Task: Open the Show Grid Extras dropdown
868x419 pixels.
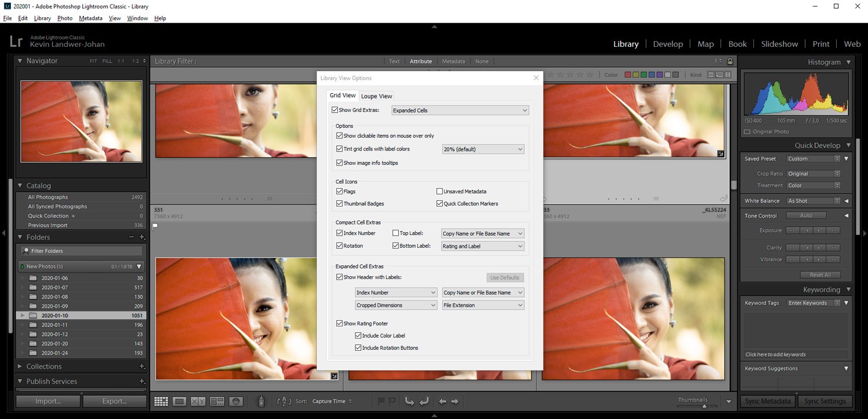Action: coord(459,110)
